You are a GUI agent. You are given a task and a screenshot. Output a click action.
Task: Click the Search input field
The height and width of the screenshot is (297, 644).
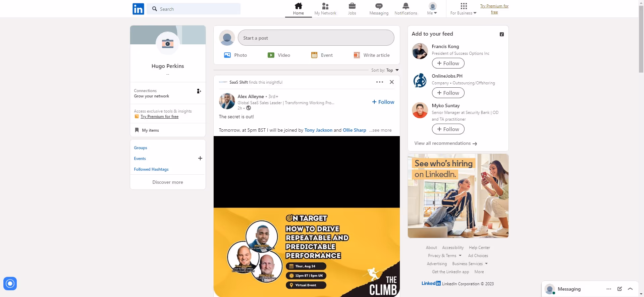tap(194, 9)
